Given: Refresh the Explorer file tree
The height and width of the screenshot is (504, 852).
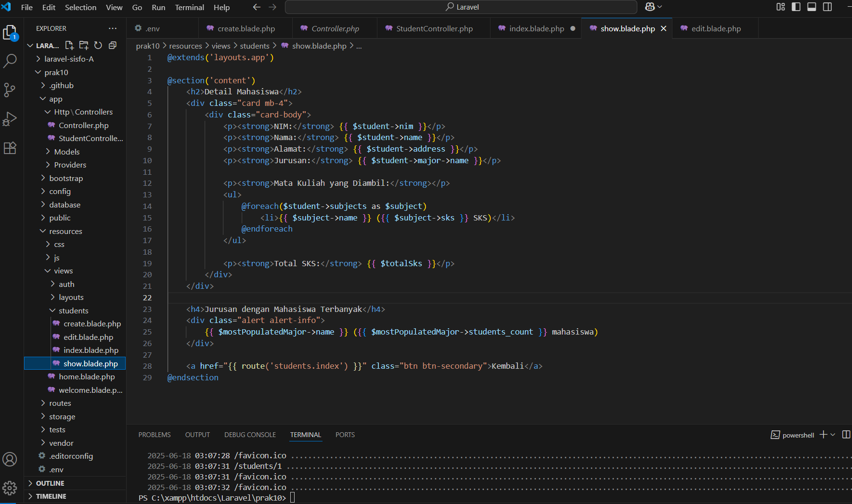Looking at the screenshot, I should [98, 45].
